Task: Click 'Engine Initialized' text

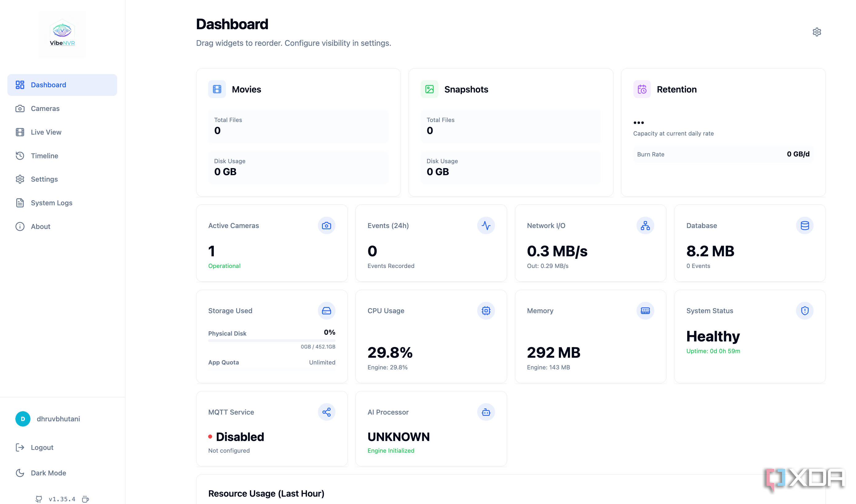Action: [390, 450]
